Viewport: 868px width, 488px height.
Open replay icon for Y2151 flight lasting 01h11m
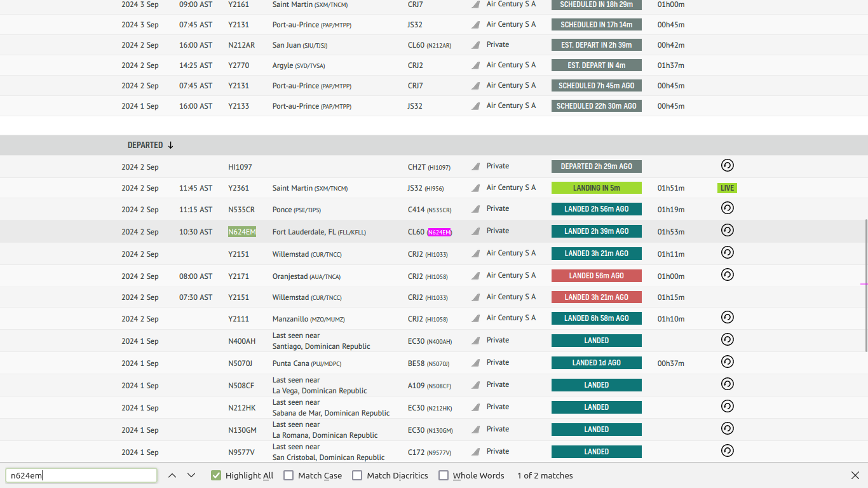(728, 252)
